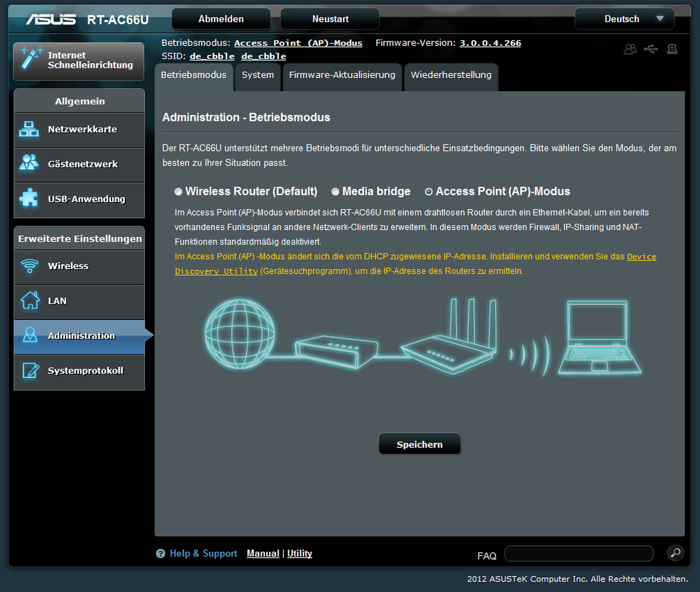This screenshot has height=592, width=700.
Task: Select Access Point (AP)-Modus radio button
Action: 428,192
